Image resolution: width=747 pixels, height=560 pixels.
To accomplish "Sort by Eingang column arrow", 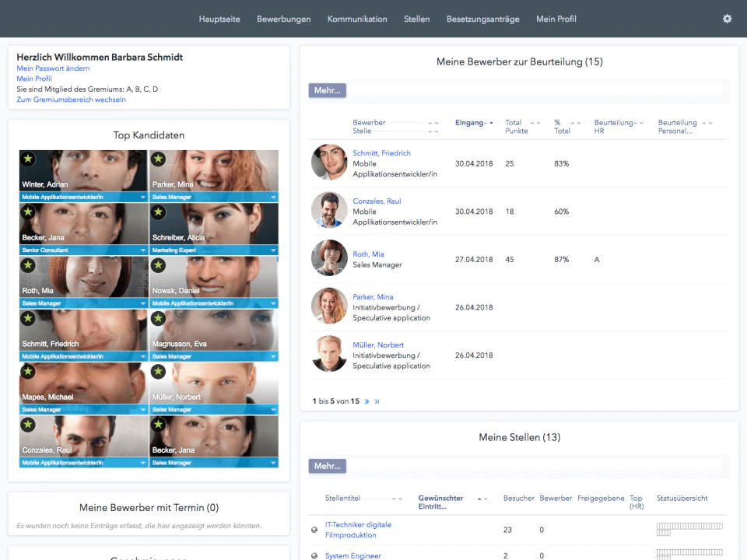I will 491,123.
